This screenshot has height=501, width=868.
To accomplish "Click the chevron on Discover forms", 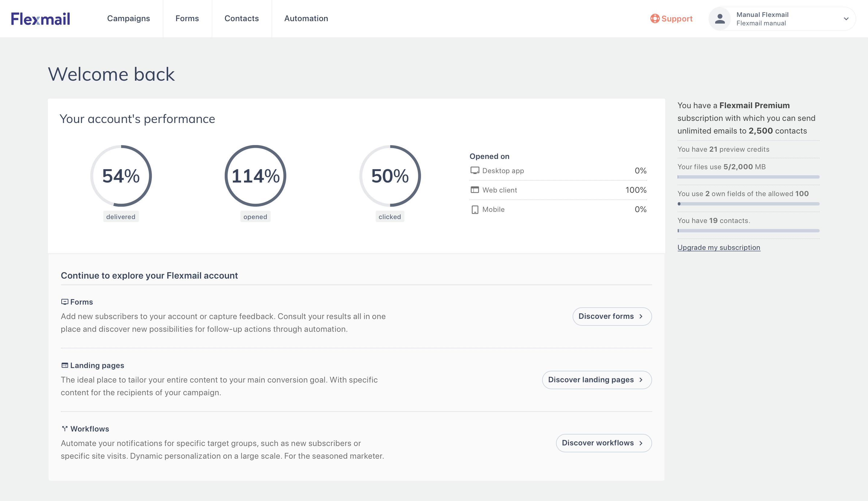I will click(x=641, y=316).
